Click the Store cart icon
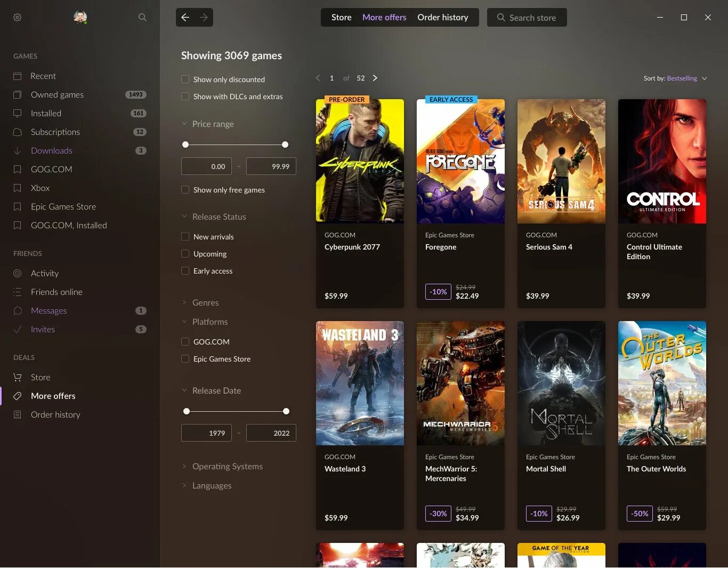The image size is (728, 568). pyautogui.click(x=18, y=378)
